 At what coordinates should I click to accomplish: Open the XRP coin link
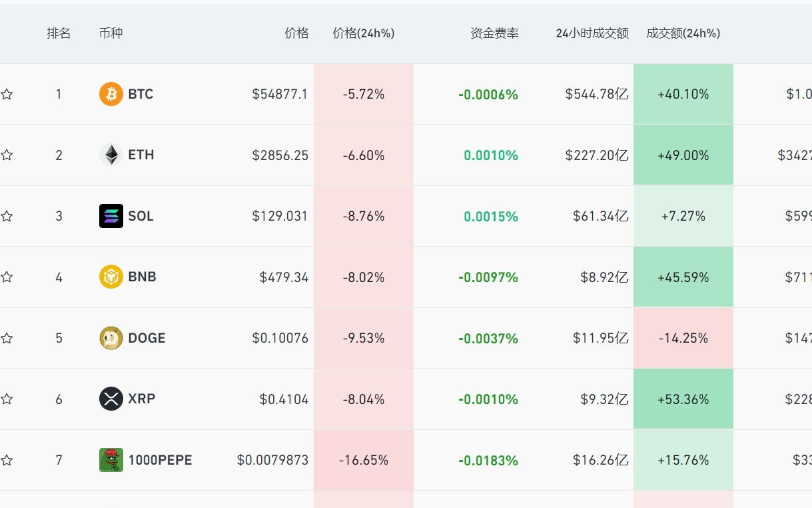[141, 399]
